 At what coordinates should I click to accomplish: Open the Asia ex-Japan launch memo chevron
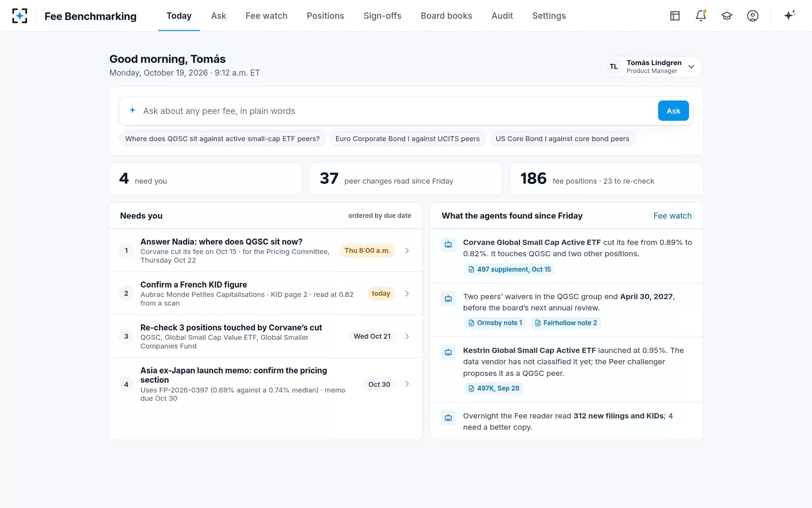(x=407, y=384)
